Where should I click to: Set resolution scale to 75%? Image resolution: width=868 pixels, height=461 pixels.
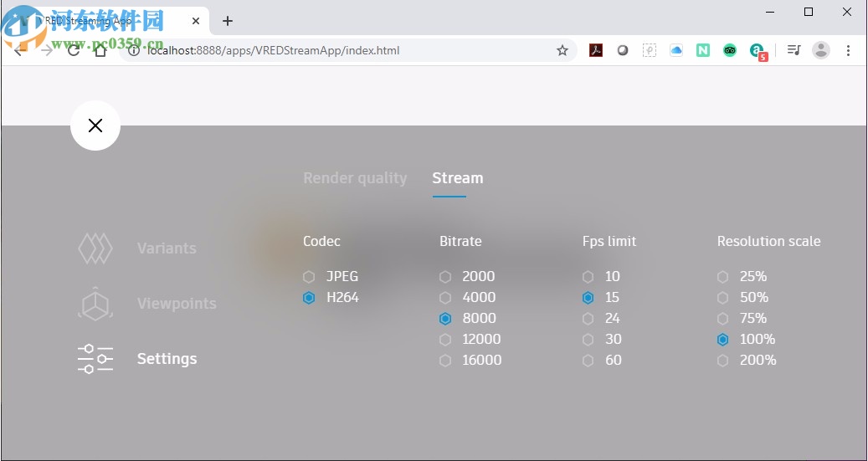click(x=742, y=319)
